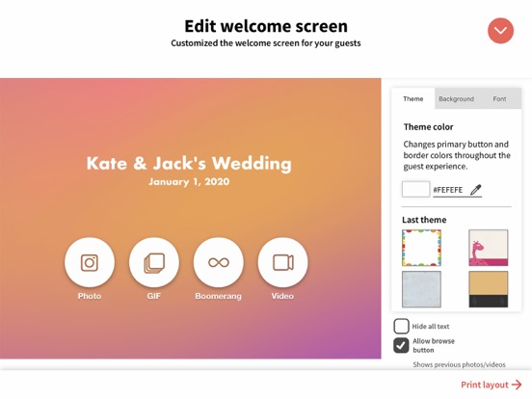Choose the GIF stacked frames icon

(x=154, y=262)
